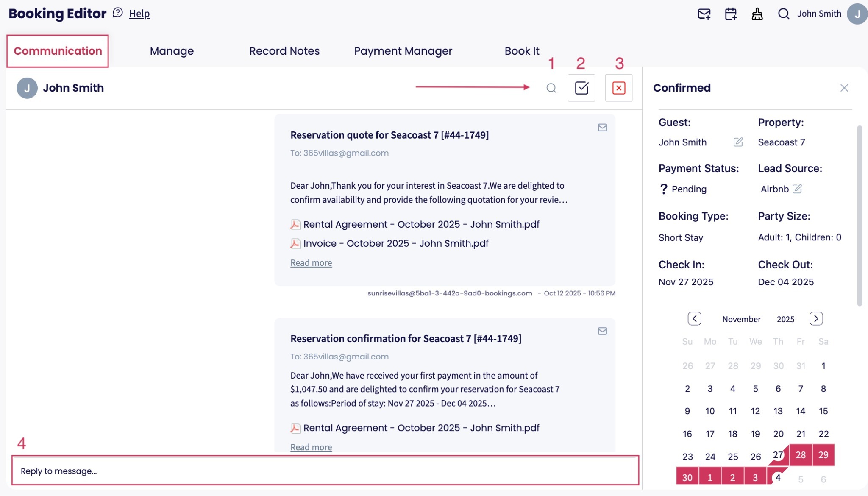Click the Reply to message field
This screenshot has height=496, width=868.
[x=325, y=471]
